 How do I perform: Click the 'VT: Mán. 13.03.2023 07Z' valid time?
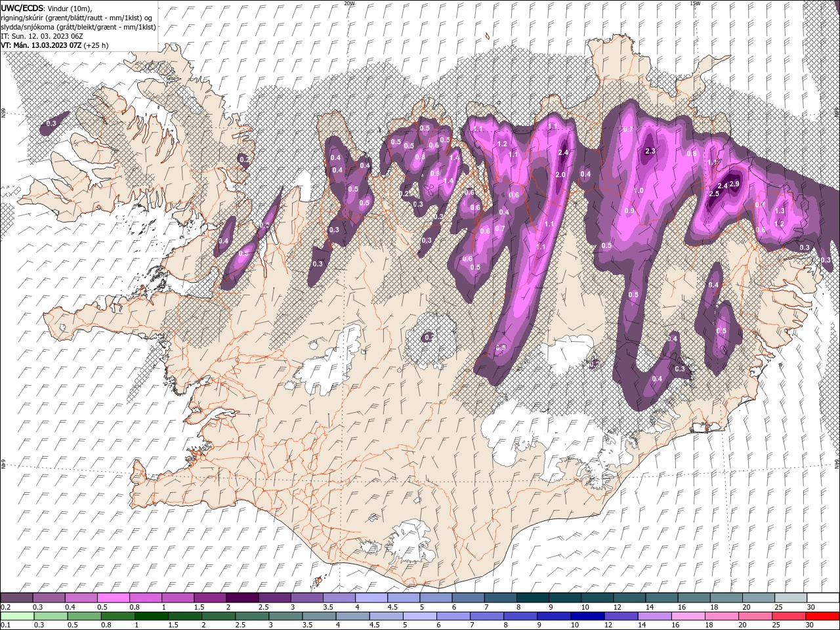click(x=41, y=45)
